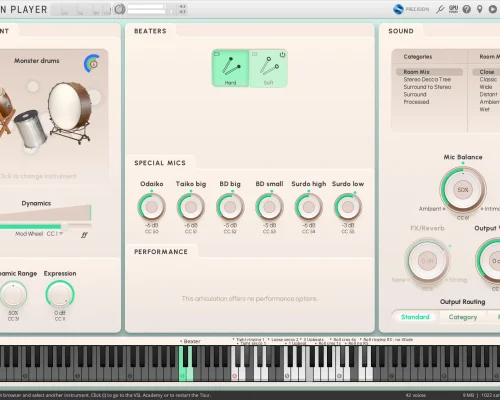Click the Surdo low CC 55 label
This screenshot has width=500, height=400.
pos(348,232)
